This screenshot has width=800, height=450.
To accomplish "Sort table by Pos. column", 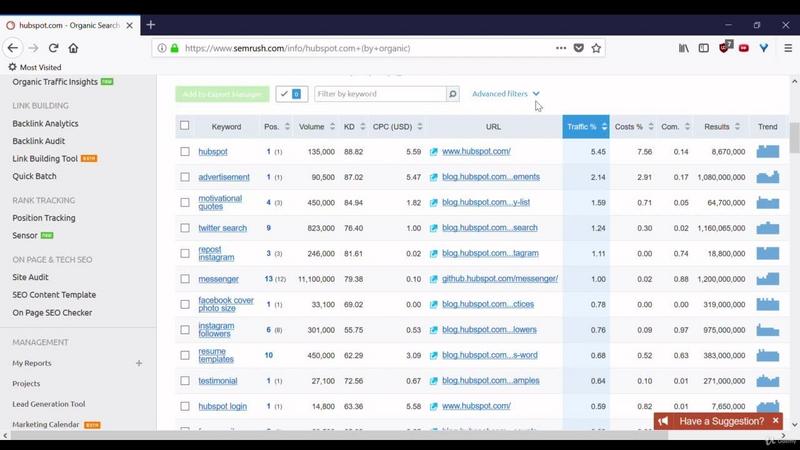I will 277,127.
